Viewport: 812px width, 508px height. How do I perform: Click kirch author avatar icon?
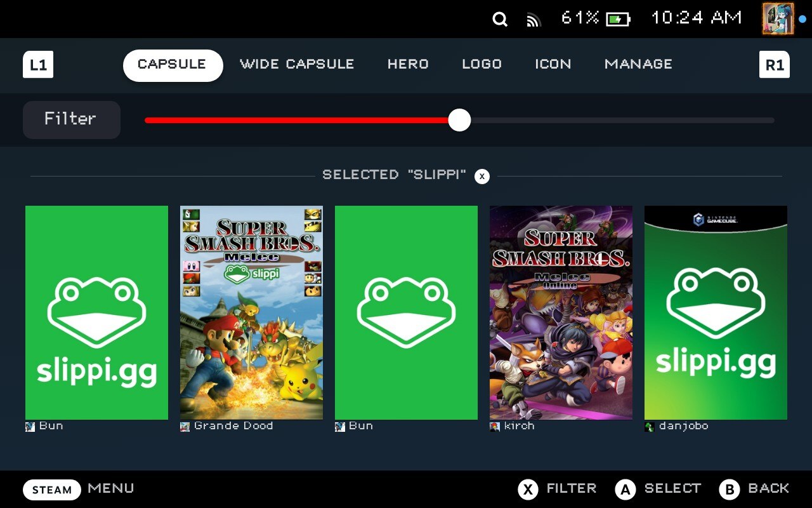click(494, 427)
